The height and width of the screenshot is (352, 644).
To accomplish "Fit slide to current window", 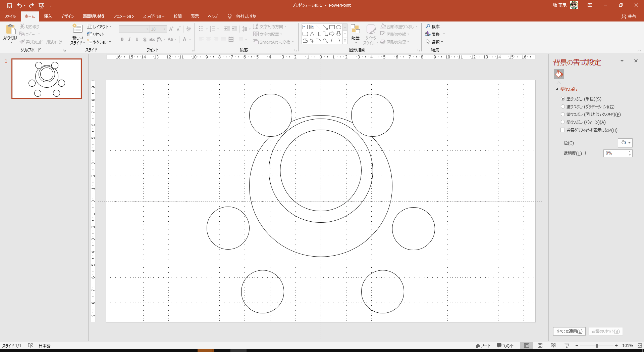I will (x=640, y=346).
